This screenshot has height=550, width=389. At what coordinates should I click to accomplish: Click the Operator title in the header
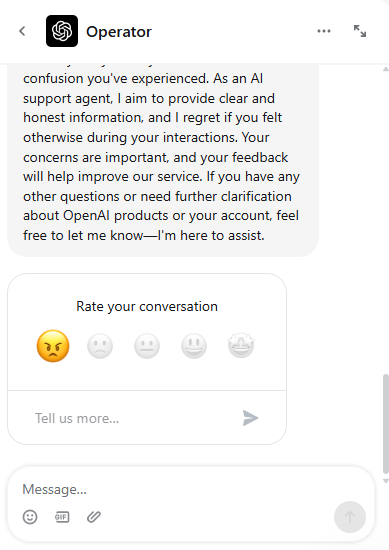119,32
